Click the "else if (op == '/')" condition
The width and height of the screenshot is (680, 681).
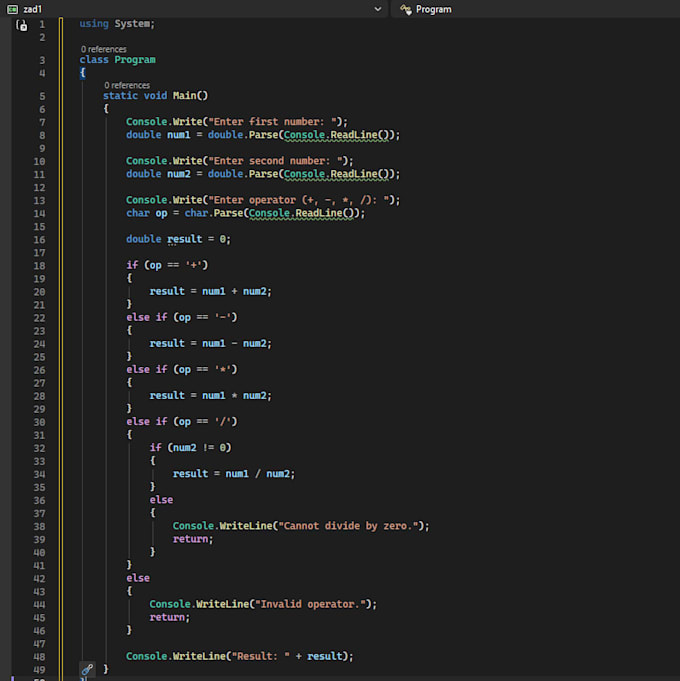182,422
